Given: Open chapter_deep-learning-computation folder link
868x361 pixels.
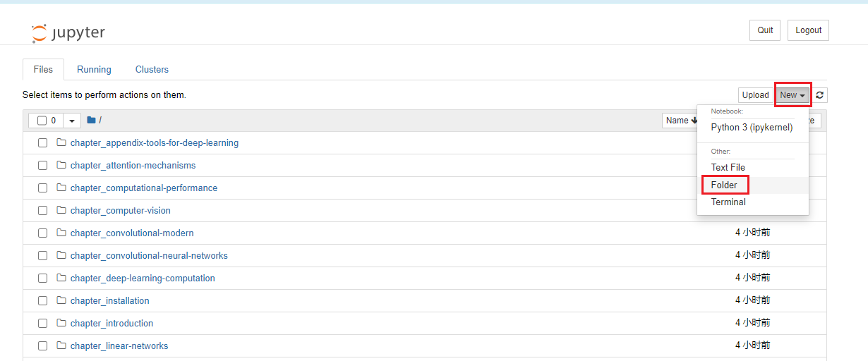Looking at the screenshot, I should pos(143,278).
